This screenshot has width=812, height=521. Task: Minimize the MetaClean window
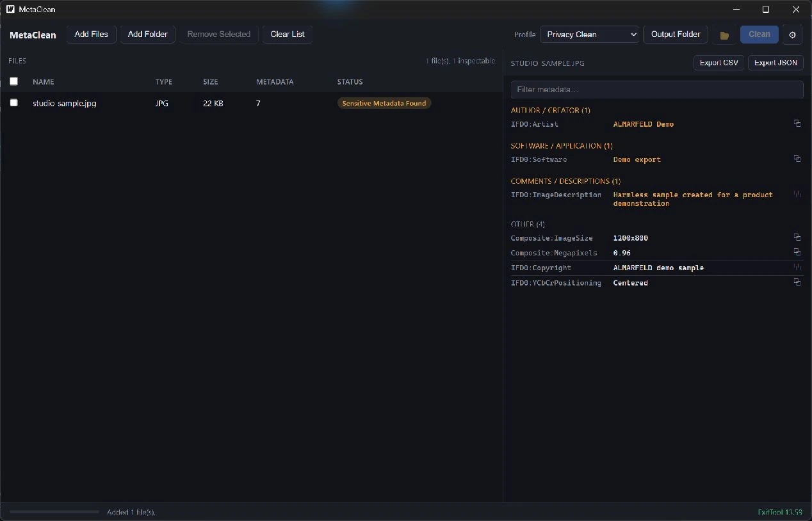pyautogui.click(x=736, y=10)
